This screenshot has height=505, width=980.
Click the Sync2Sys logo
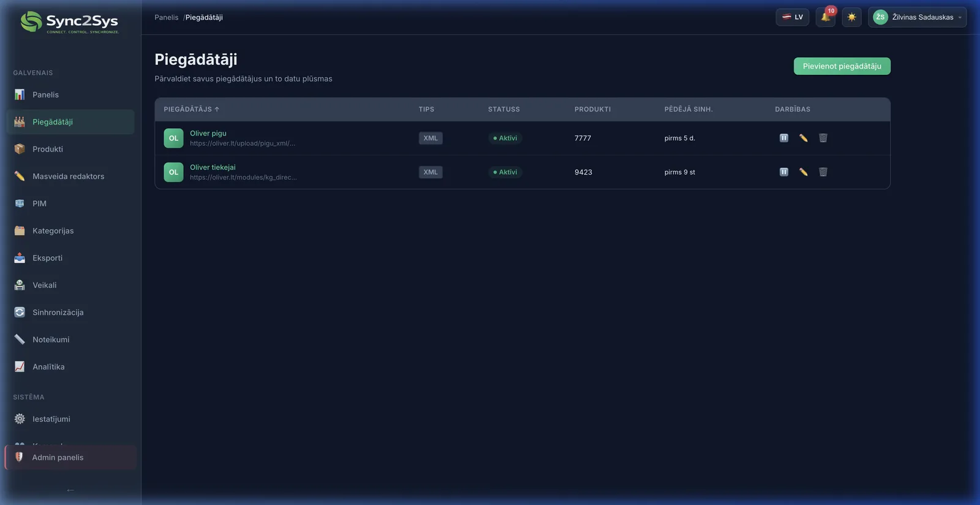[70, 22]
